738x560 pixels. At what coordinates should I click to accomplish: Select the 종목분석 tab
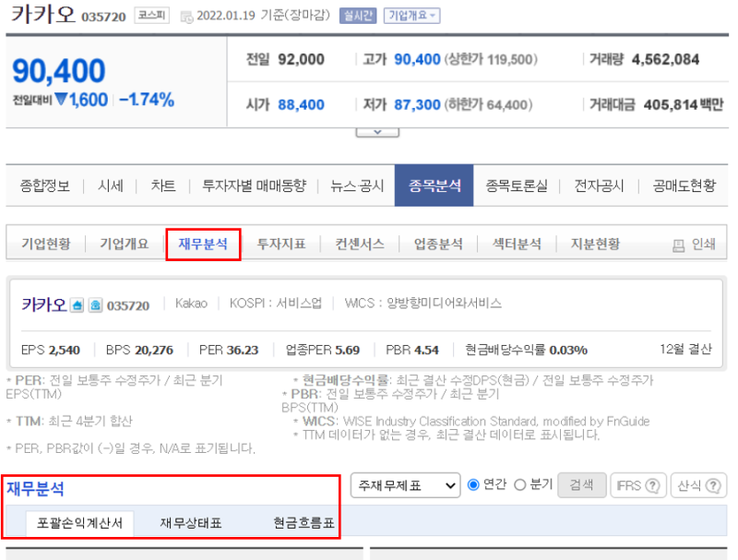(434, 185)
